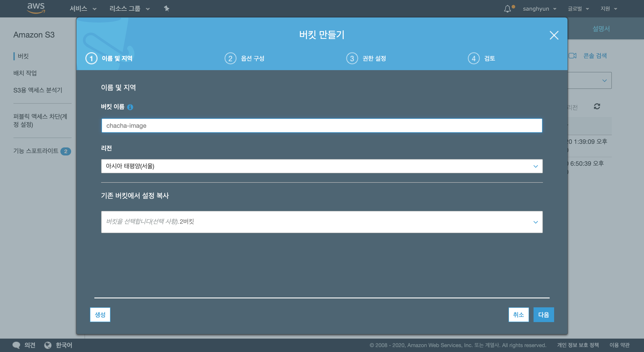Click the 생성 create button
644x352 pixels.
tap(100, 314)
